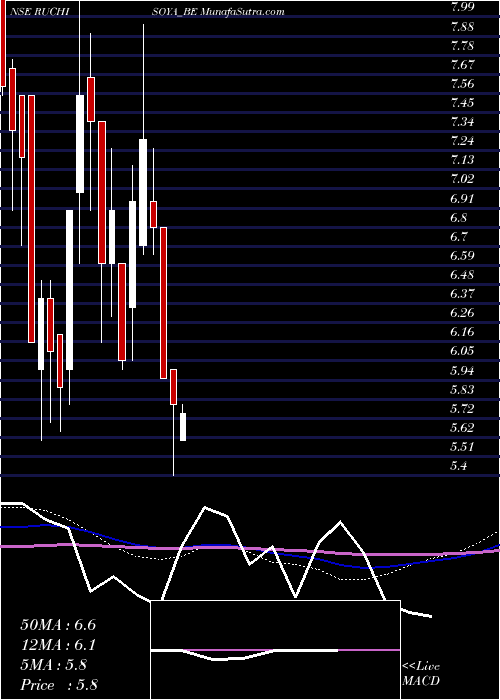Click the 7.56 price axis label
The image size is (500, 700).
click(x=463, y=83)
